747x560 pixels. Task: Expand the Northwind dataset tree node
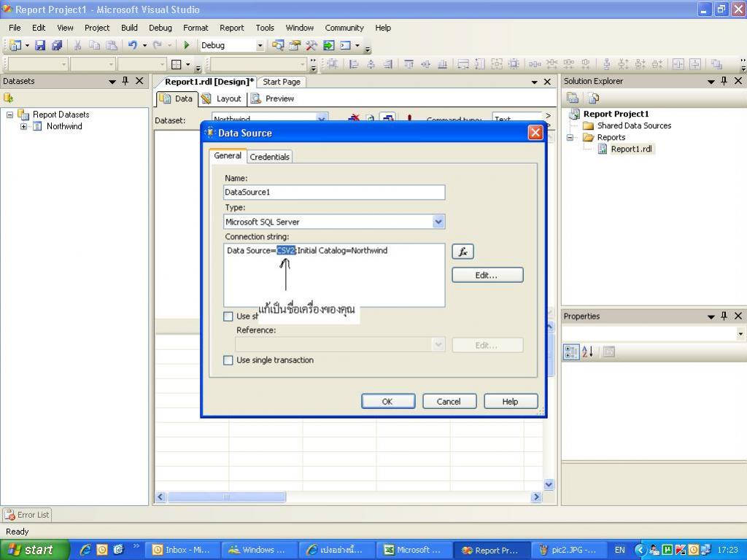click(x=23, y=127)
